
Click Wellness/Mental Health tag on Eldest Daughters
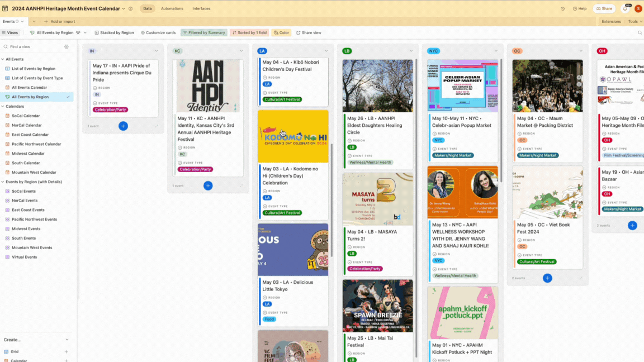(x=370, y=162)
